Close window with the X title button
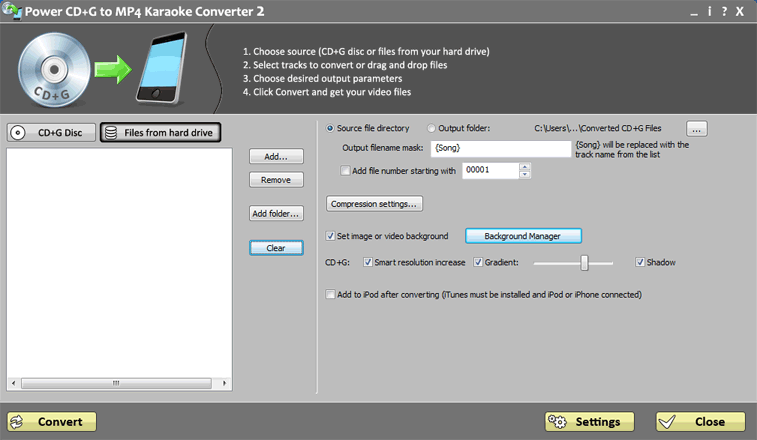Screen dimensions: 757x440 pos(740,11)
